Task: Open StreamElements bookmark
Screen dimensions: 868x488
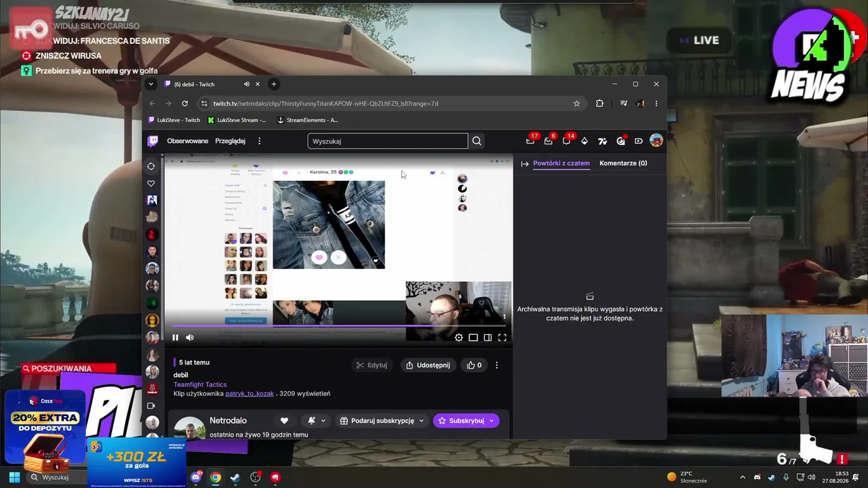Action: point(307,120)
